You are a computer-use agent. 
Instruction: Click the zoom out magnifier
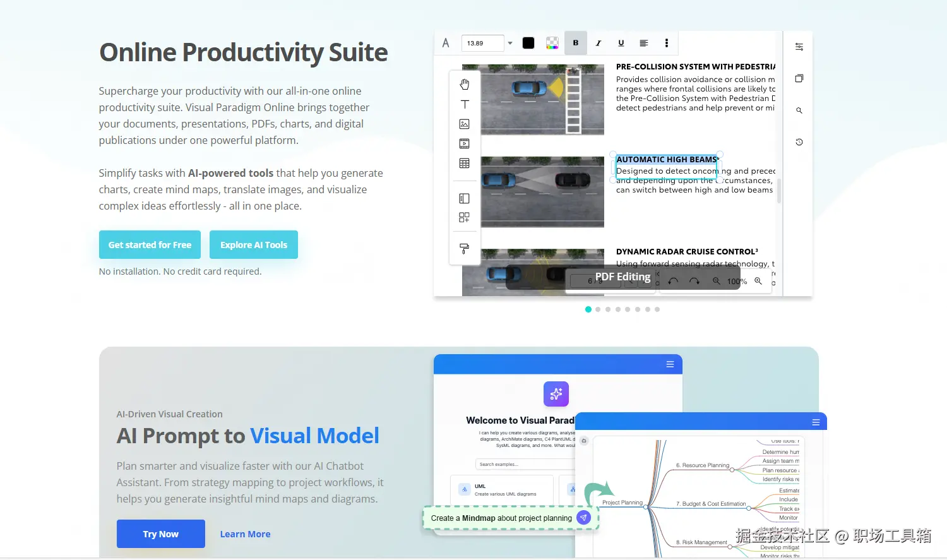coord(717,281)
